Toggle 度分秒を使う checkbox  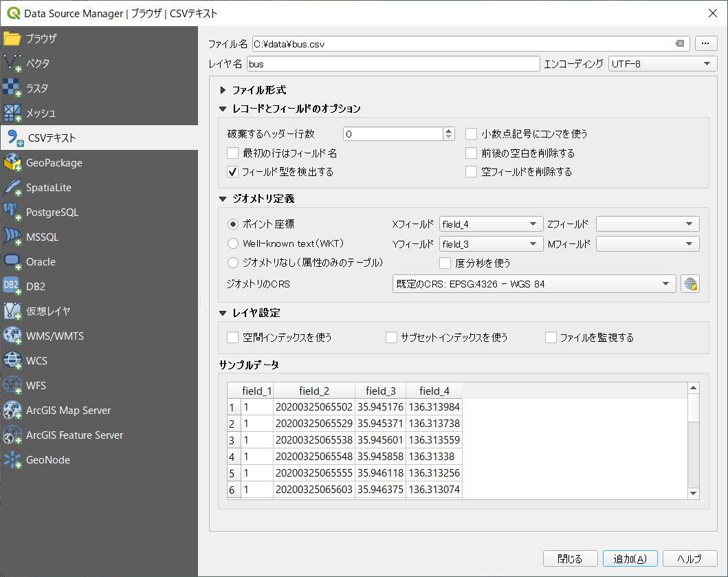pos(445,263)
